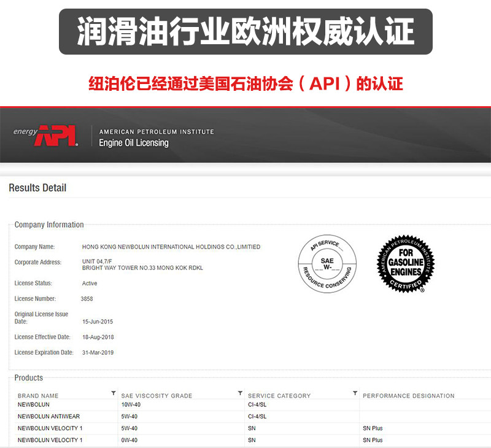This screenshot has height=448, width=491.
Task: Select NEWBOLUN VELOCITY 1 in the 5W-40 row
Action: pos(50,428)
